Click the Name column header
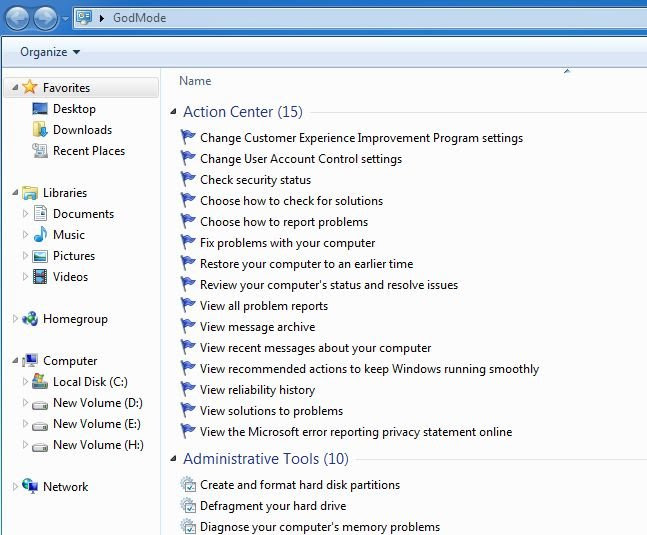 click(x=195, y=81)
